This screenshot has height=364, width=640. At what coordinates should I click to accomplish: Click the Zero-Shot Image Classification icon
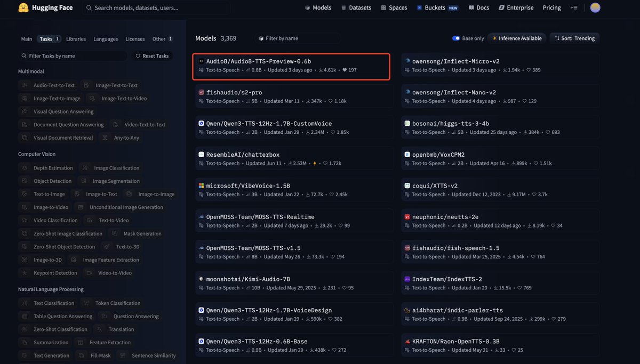click(x=24, y=233)
